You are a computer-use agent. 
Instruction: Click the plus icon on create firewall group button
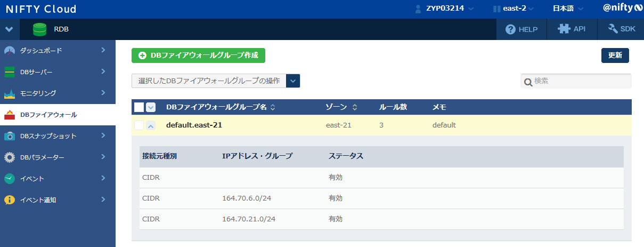coord(142,55)
